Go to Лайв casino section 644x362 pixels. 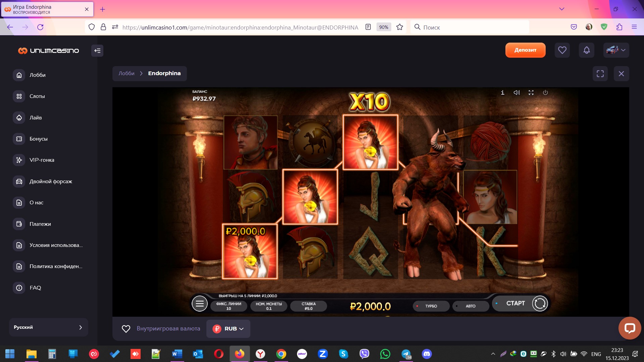36,118
